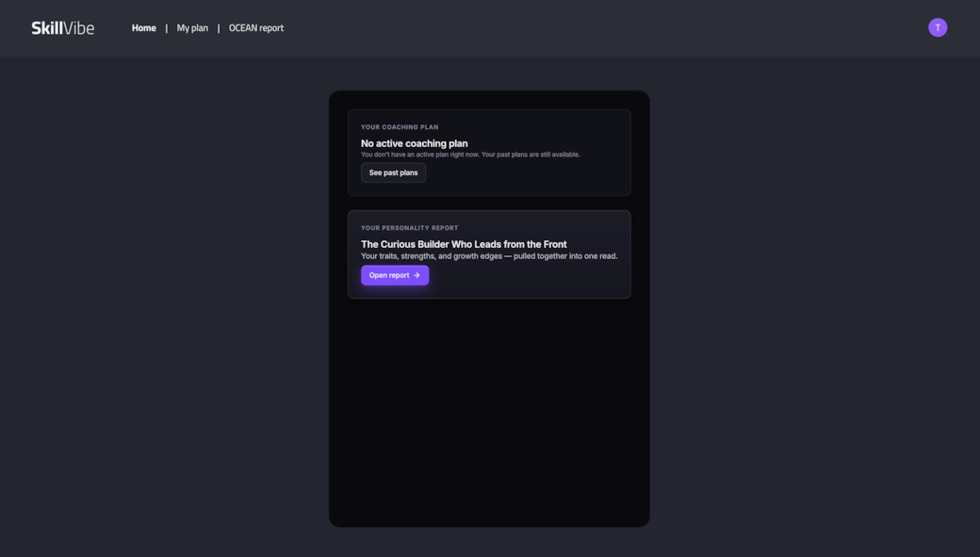The image size is (980, 557).
Task: Click the Open report button
Action: [x=395, y=275]
